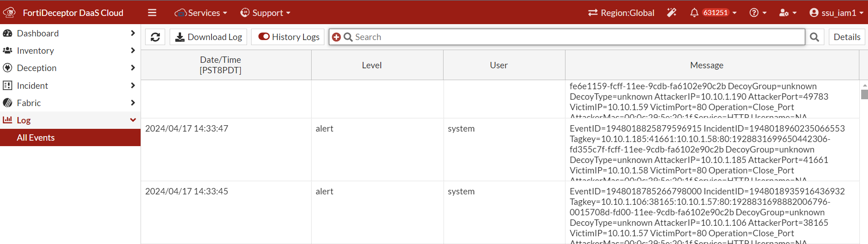
Task: Toggle the History Logs switch
Action: pos(264,36)
